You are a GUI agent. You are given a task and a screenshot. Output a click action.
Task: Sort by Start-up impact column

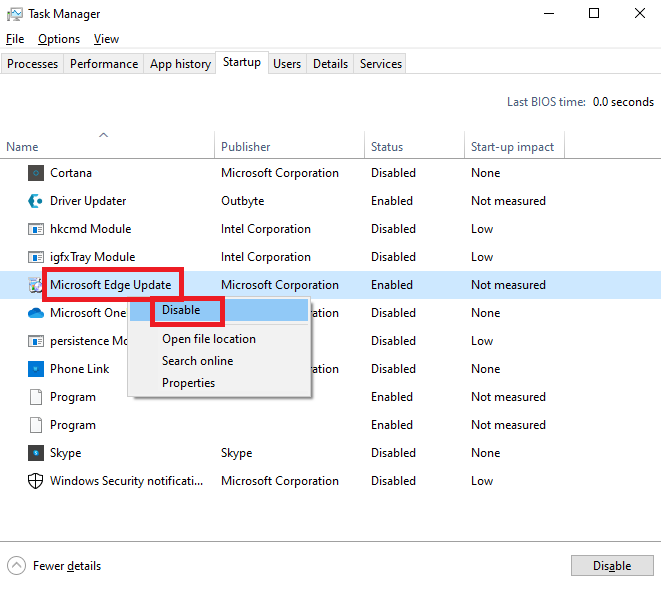[512, 147]
